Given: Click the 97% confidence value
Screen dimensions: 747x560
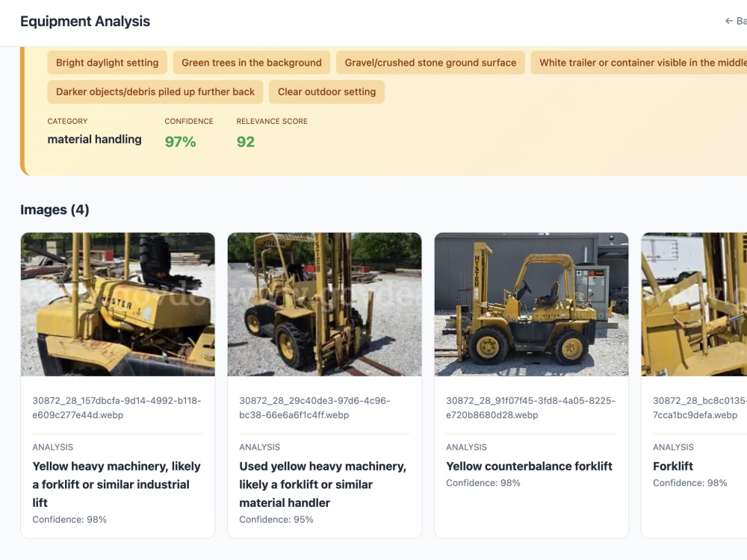Looking at the screenshot, I should 180,141.
